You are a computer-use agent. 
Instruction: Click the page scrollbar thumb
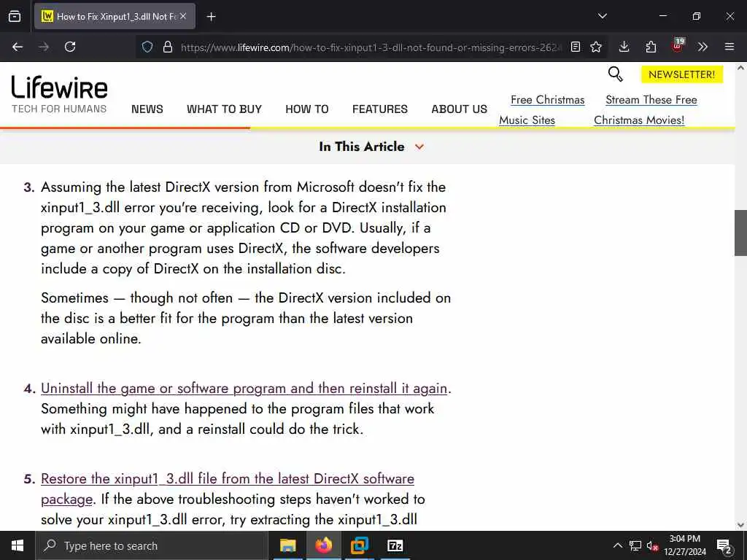click(x=740, y=233)
